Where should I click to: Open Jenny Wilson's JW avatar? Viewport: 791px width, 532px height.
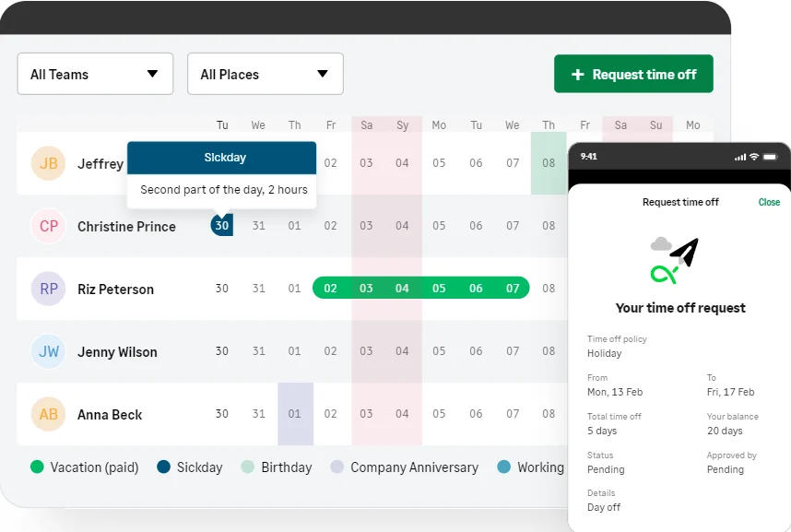(48, 351)
